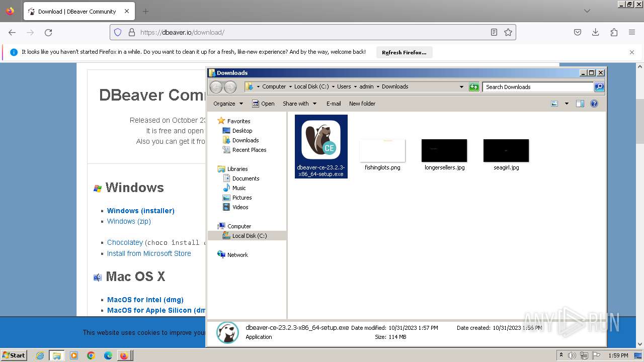Select seagirl.jpg file
The image size is (644, 362).
(506, 155)
